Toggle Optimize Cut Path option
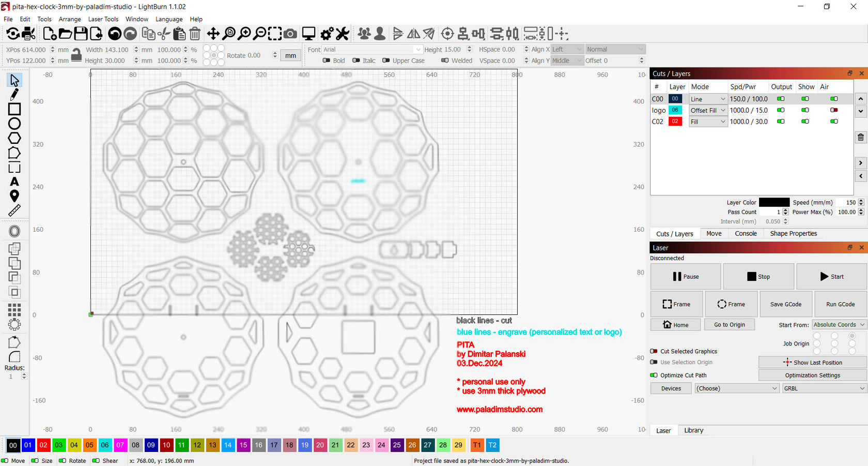The width and height of the screenshot is (868, 466). (655, 375)
